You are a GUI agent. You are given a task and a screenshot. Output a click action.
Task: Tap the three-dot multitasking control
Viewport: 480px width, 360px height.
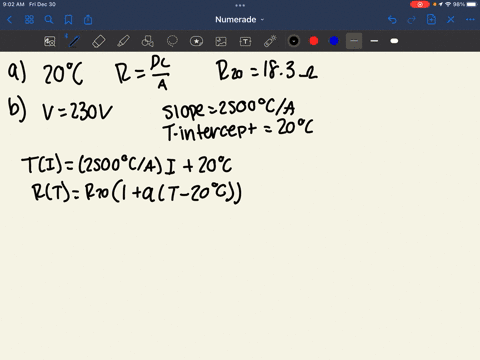(240, 5)
